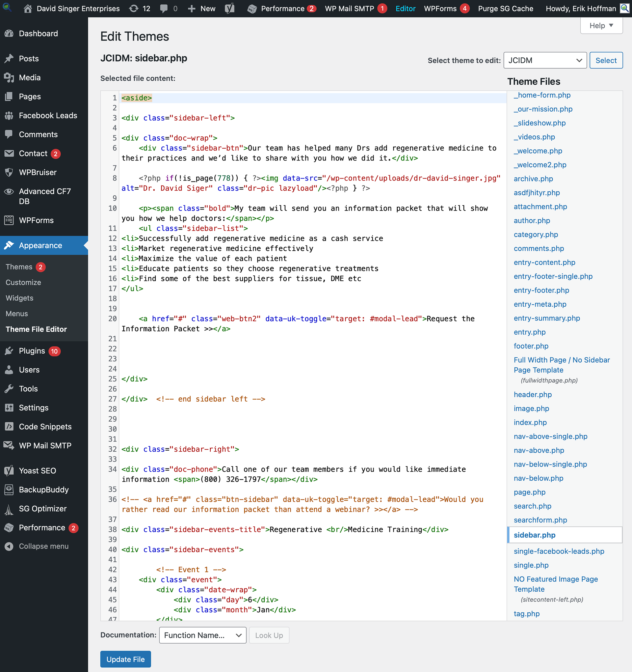Click David Singer Enterprises site name
The height and width of the screenshot is (672, 632).
click(78, 9)
